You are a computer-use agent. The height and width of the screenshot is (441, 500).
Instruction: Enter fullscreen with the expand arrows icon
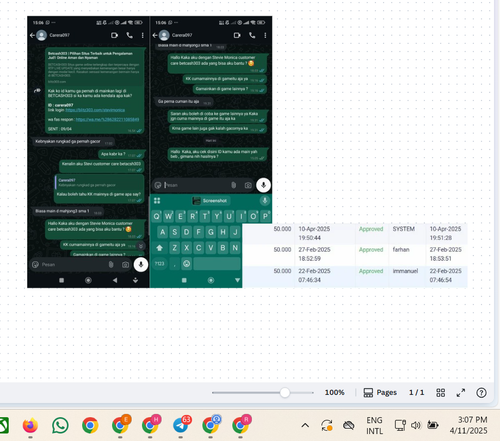(x=461, y=393)
